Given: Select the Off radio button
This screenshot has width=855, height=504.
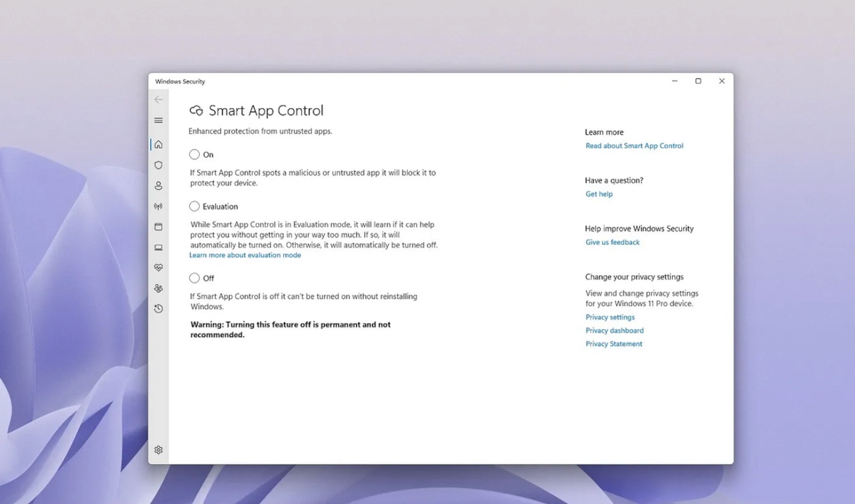Looking at the screenshot, I should (194, 278).
